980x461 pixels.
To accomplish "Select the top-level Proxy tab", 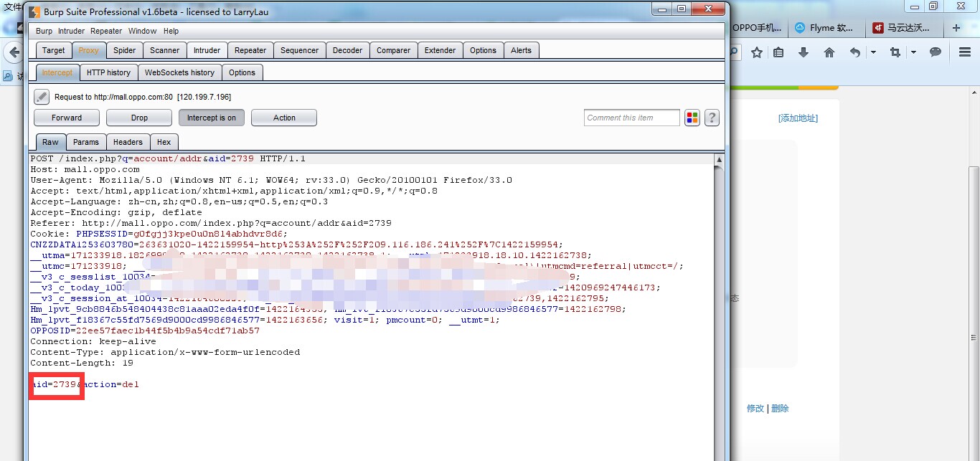I will tap(89, 50).
